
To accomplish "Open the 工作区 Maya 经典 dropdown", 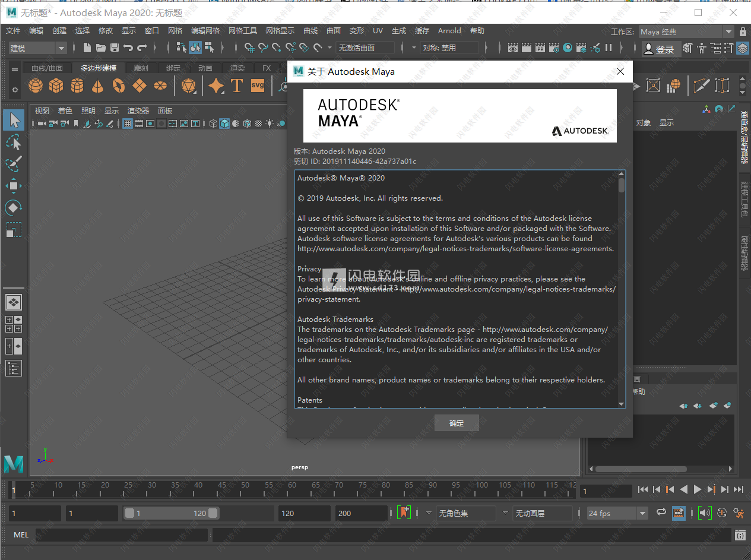I will (686, 31).
